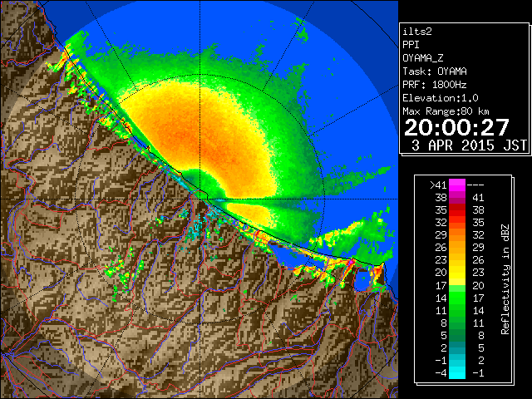Click the "---" legend label
The width and height of the screenshot is (532, 399).
tap(475, 185)
